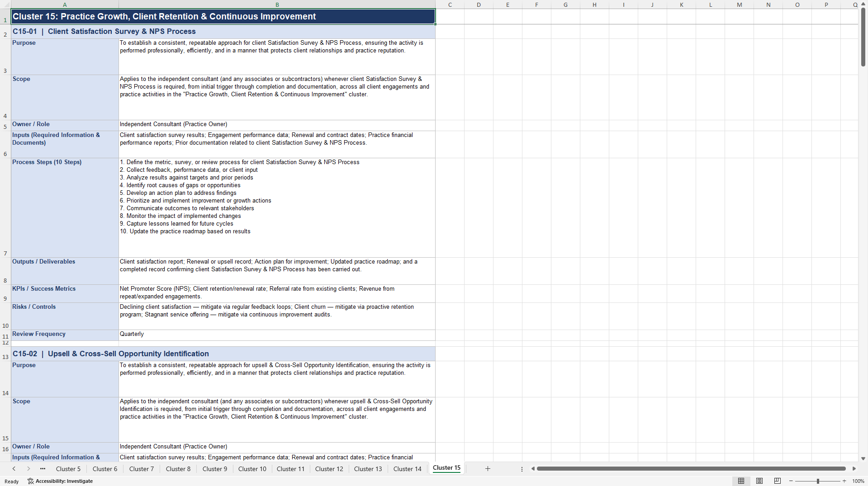
Task: Click the vertical scroll up arrow
Action: pos(863,4)
